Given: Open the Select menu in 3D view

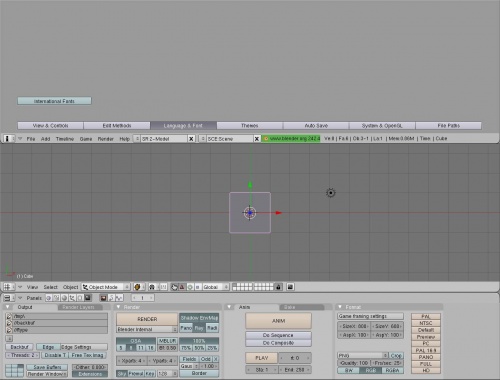Looking at the screenshot, I should pyautogui.click(x=50, y=287).
